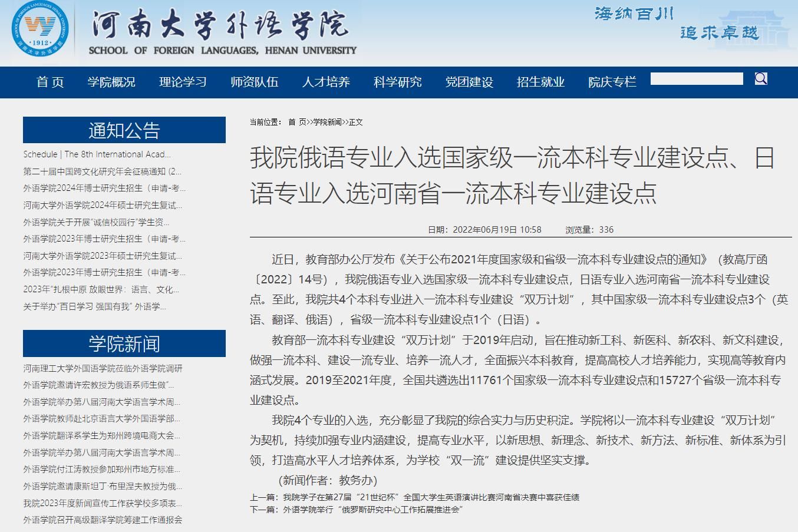The width and height of the screenshot is (798, 532).
Task: Open 扎根中原 放眼世界 notice link
Action: [101, 289]
